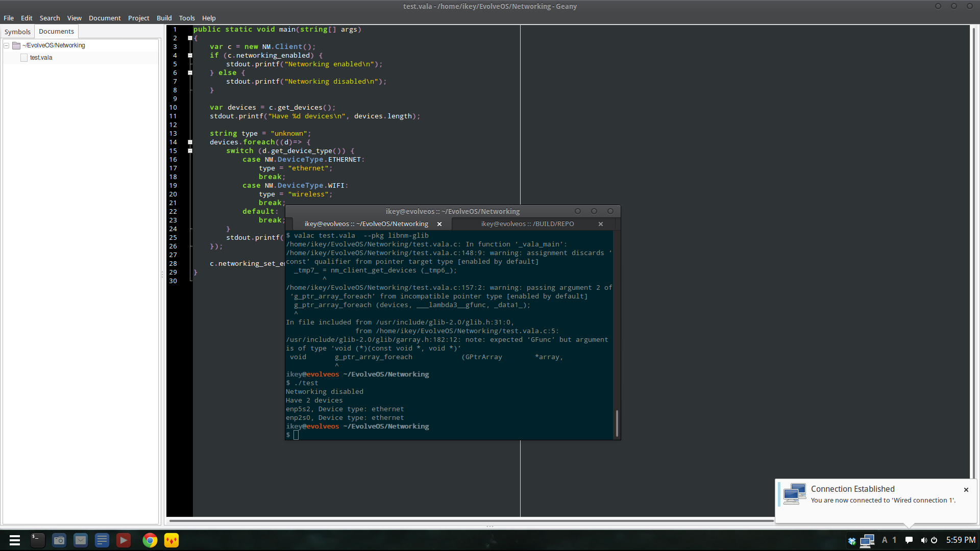The width and height of the screenshot is (980, 551).
Task: Click the terminal window vertical scrollbar
Action: click(x=617, y=423)
